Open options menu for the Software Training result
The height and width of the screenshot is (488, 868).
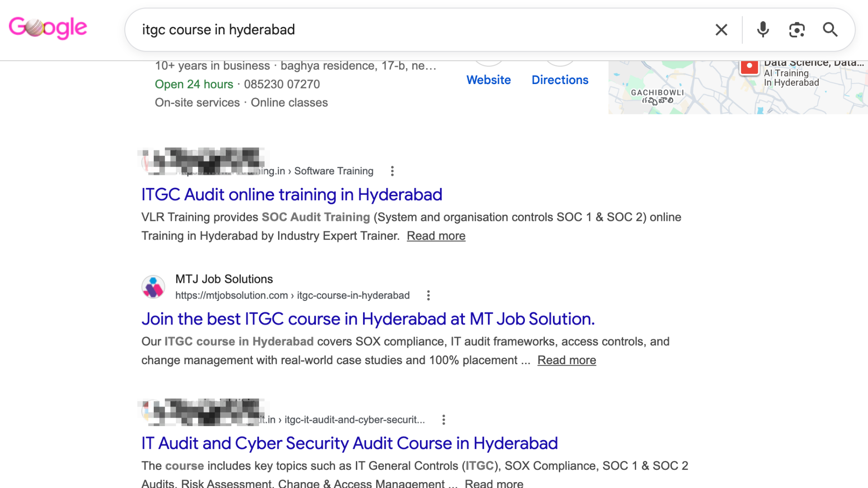pyautogui.click(x=392, y=171)
